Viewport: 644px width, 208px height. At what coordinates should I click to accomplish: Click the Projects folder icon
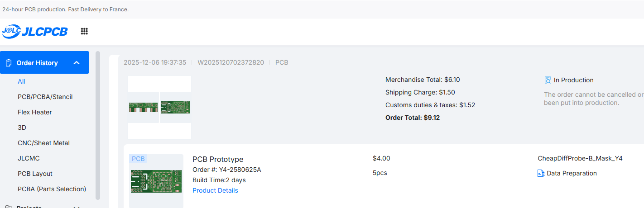click(x=9, y=207)
